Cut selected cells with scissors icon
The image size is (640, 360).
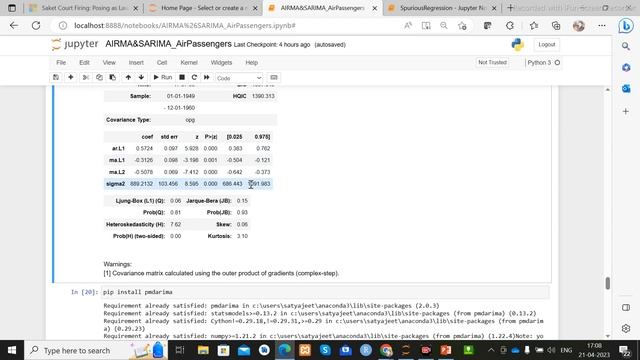pyautogui.click(x=86, y=78)
